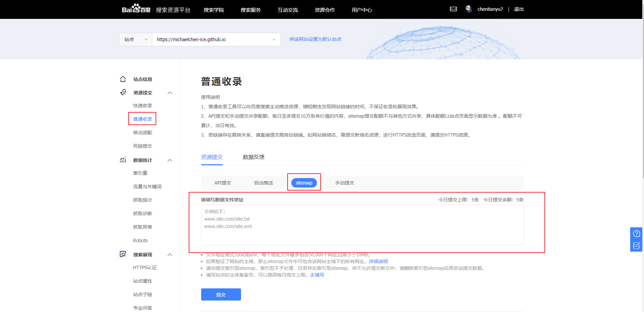Select the sitemap submission method

click(x=304, y=183)
